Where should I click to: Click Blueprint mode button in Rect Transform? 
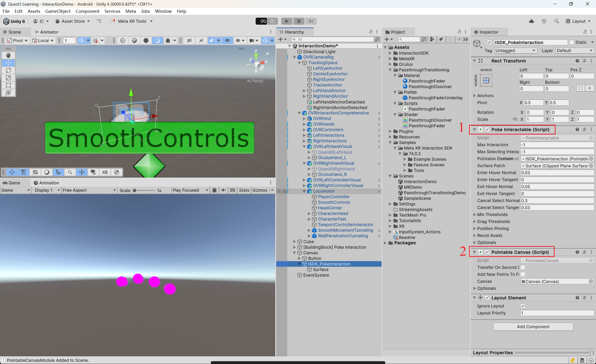pyautogui.click(x=581, y=88)
